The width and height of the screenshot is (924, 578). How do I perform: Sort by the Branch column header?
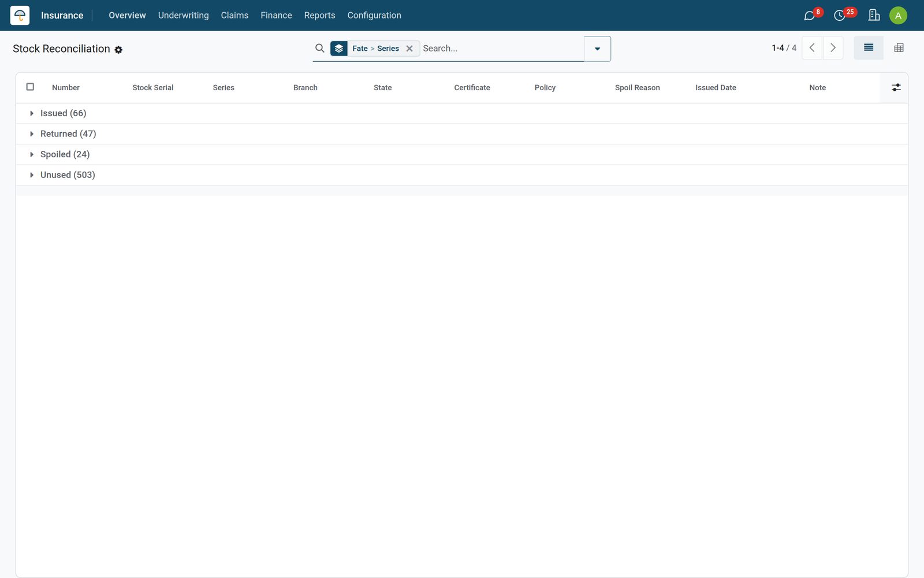[x=305, y=88]
